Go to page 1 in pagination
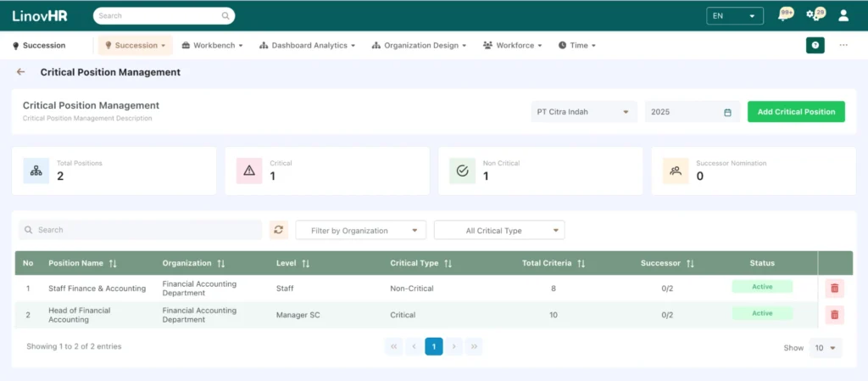Viewport: 868px width, 381px height. click(x=433, y=346)
